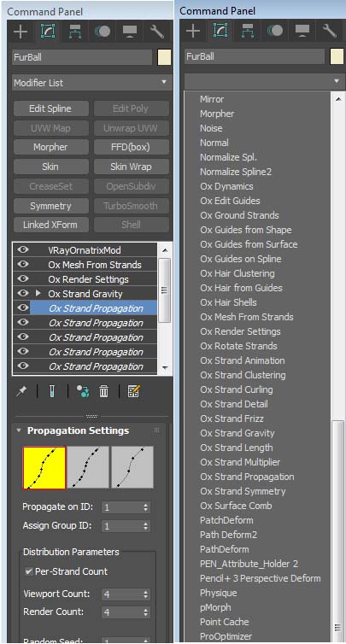
Task: Toggle eye of highlighted Ox Strand Propagation
Action: 23,308
